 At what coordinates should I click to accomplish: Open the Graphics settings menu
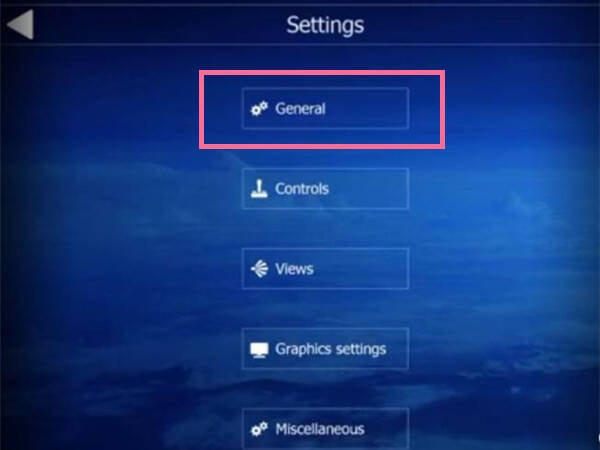tap(325, 349)
